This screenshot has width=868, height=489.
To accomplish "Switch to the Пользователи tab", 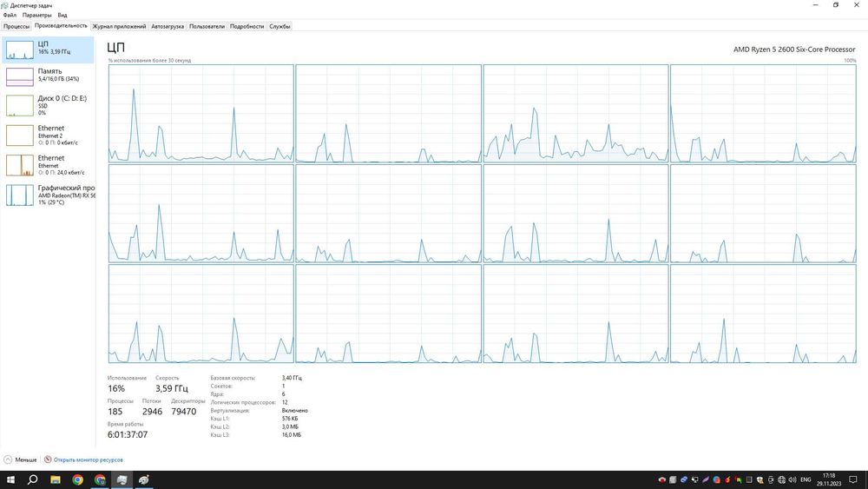I will [207, 26].
